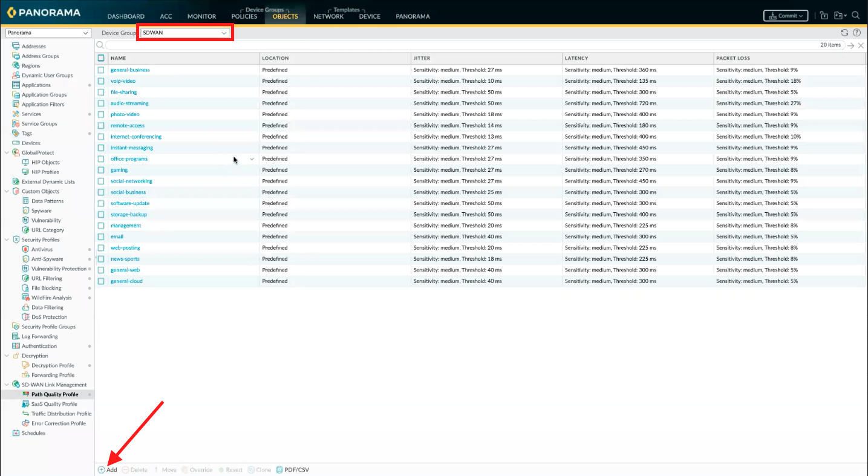Screen dimensions: 868x476
Task: Open the Authentication item in sidebar
Action: click(39, 346)
